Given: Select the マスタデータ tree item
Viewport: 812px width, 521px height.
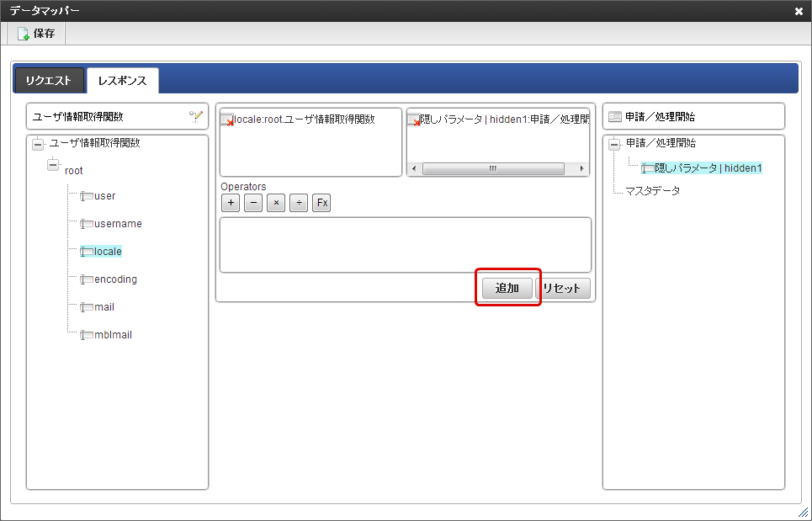Looking at the screenshot, I should pos(652,191).
